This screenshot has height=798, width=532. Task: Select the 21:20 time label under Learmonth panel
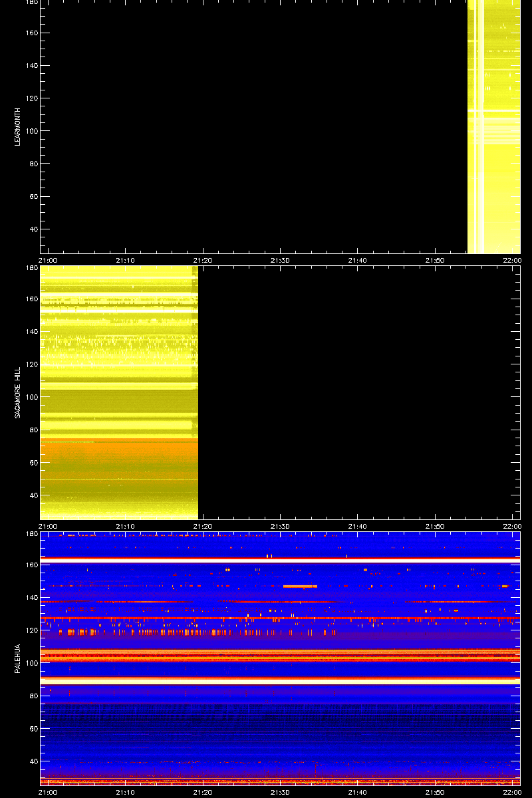click(x=203, y=260)
